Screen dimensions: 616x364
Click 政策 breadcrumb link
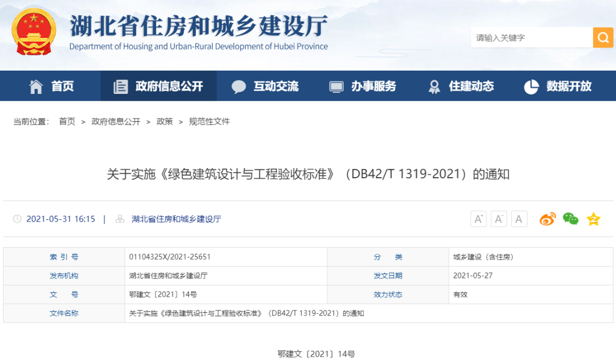click(x=165, y=121)
